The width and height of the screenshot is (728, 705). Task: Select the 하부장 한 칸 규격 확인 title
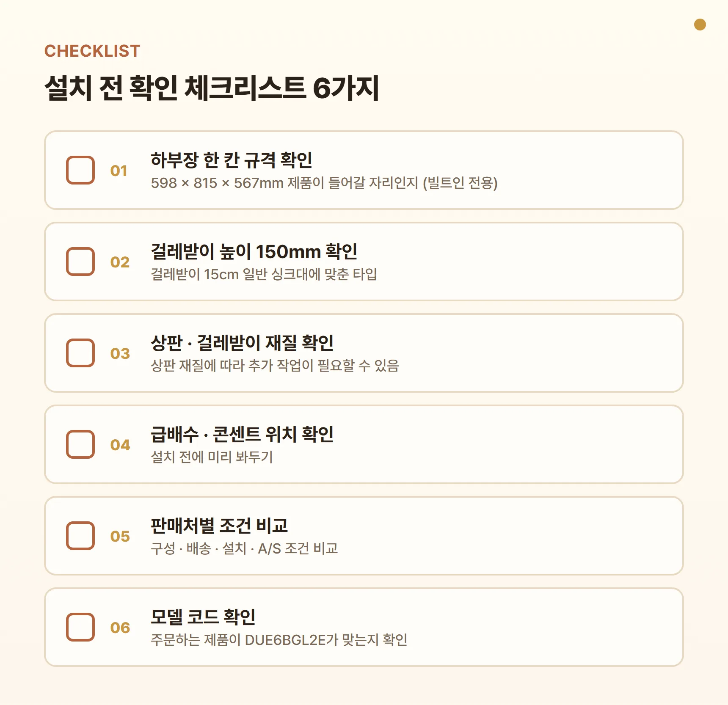[232, 160]
